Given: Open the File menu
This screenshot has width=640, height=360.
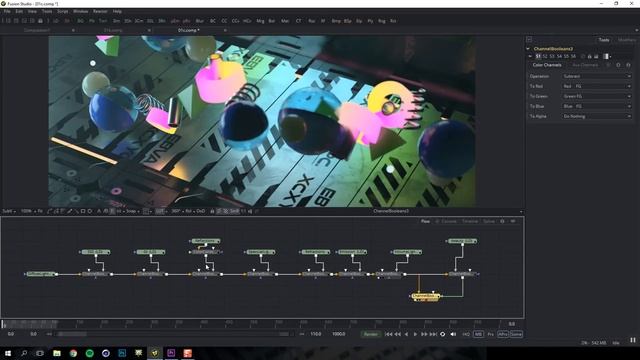Looking at the screenshot, I should point(7,11).
